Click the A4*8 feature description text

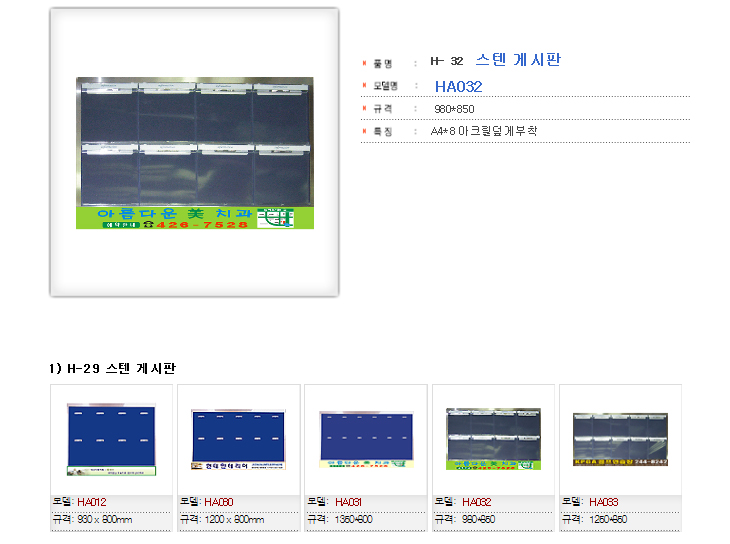pyautogui.click(x=483, y=131)
